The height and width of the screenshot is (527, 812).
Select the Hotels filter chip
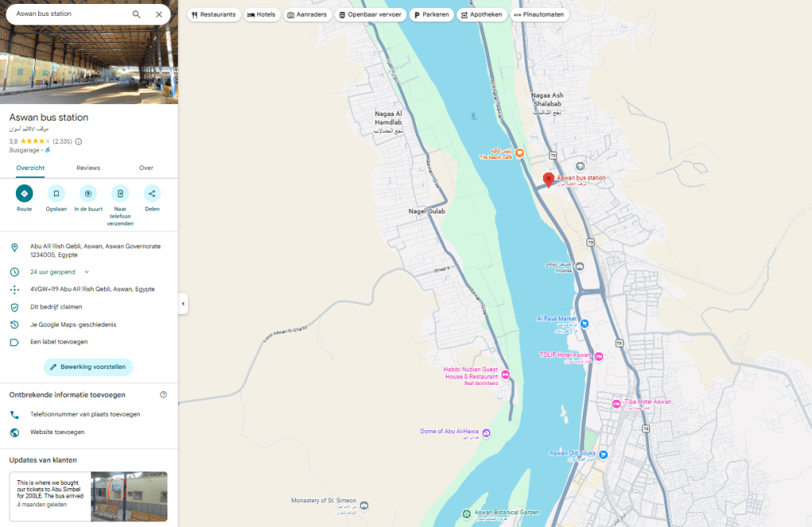click(x=261, y=14)
